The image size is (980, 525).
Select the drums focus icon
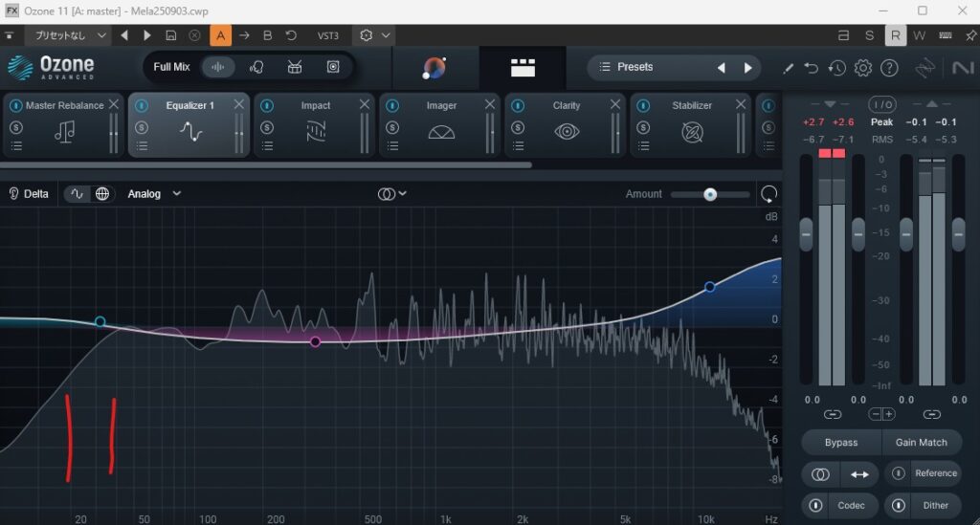(x=295, y=68)
